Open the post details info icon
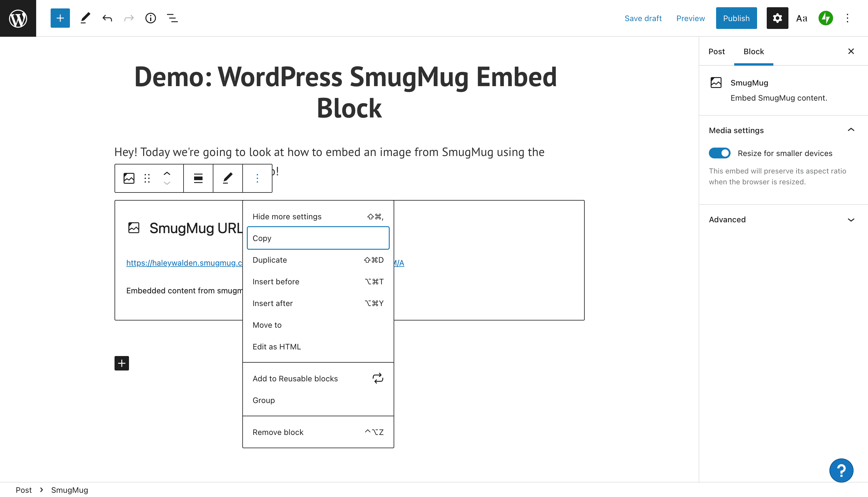Image resolution: width=868 pixels, height=497 pixels. click(151, 18)
